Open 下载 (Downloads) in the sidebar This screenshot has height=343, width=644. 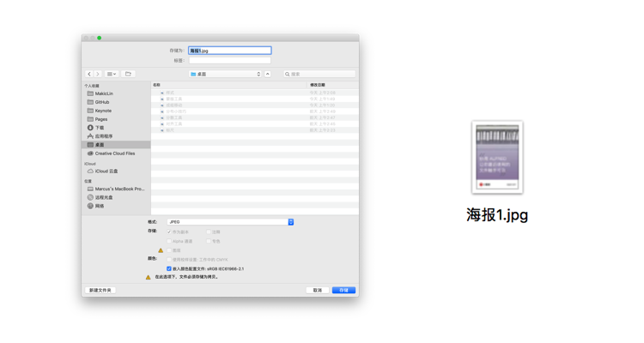(99, 128)
